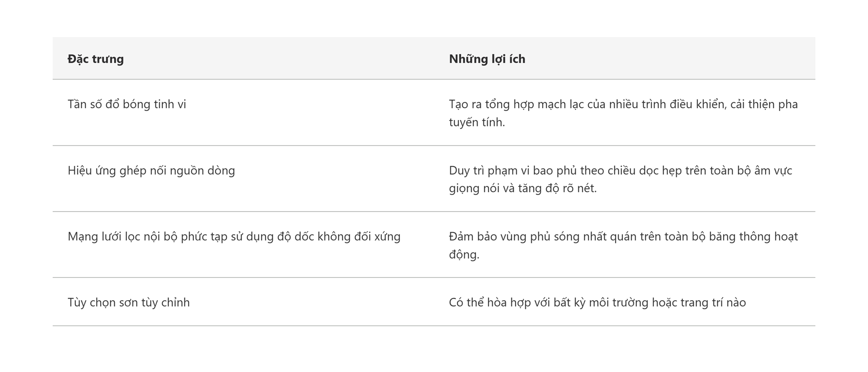
Task: Click the lone word "động." in third row
Action: point(464,255)
